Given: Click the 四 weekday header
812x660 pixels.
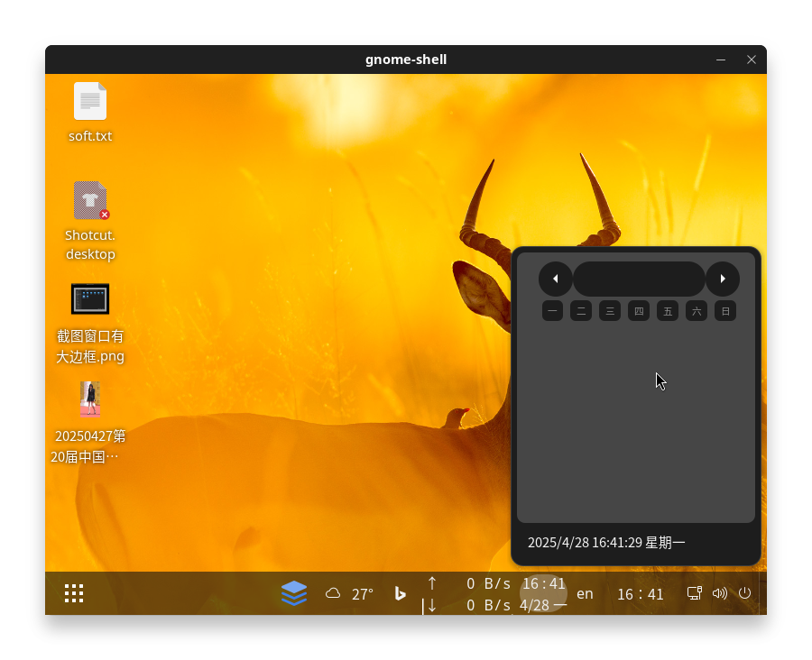Looking at the screenshot, I should click(639, 311).
